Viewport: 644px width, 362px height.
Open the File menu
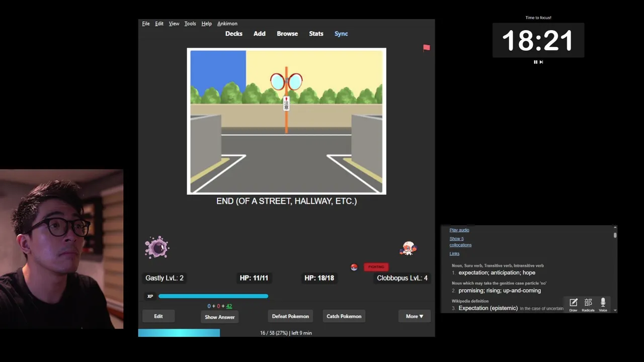coord(146,24)
